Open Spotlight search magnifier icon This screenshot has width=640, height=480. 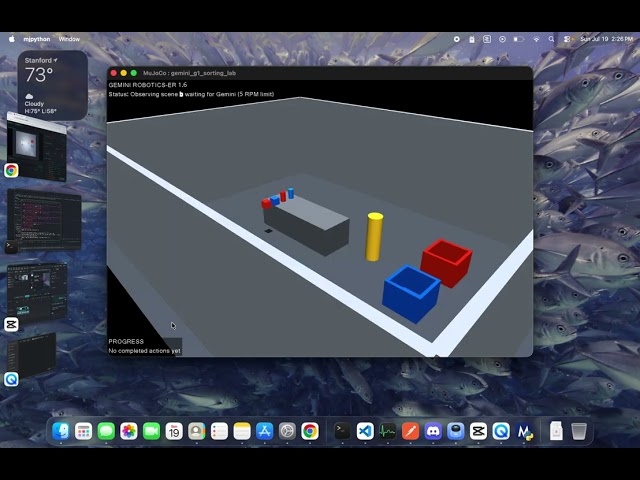click(x=551, y=39)
